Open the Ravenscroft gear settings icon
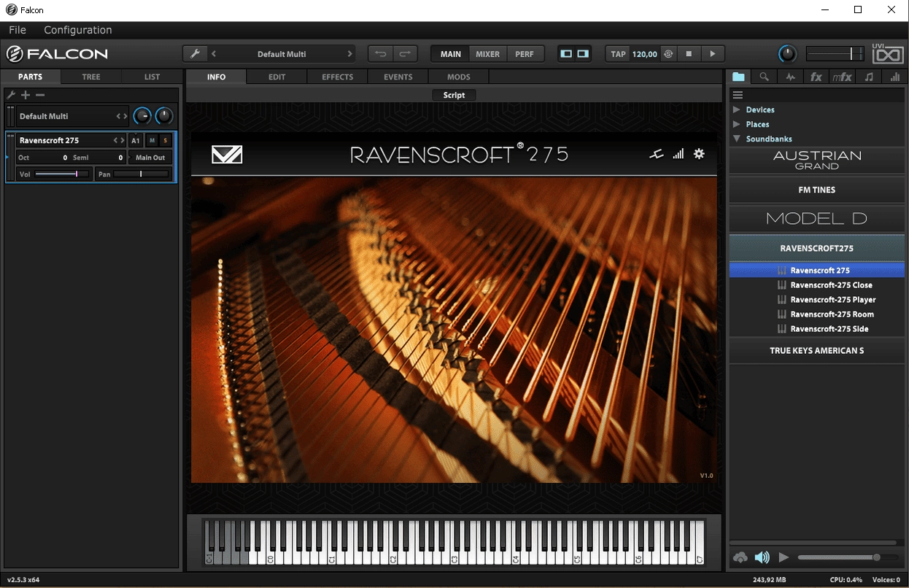The image size is (909, 588). click(x=699, y=153)
